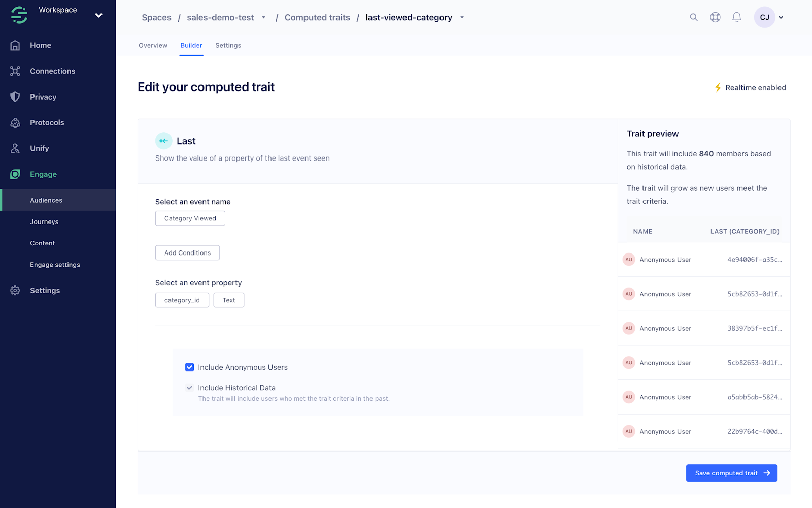Open the Settings gear in the sidebar

[15, 290]
